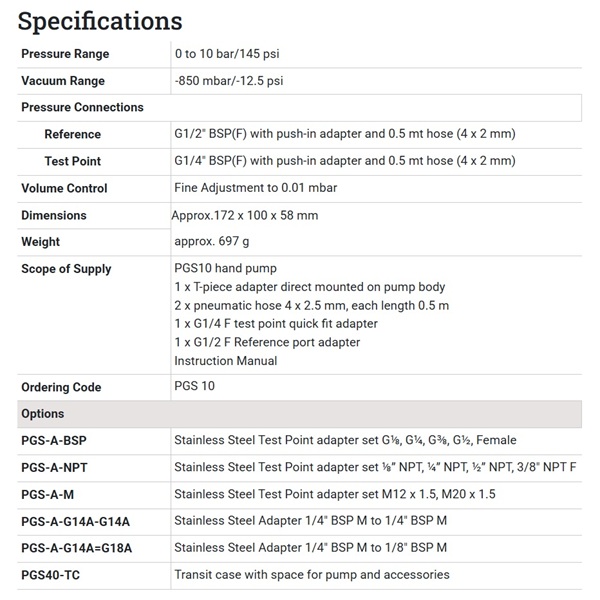Click the Test Point connection description
600x600 pixels.
pyautogui.click(x=344, y=161)
